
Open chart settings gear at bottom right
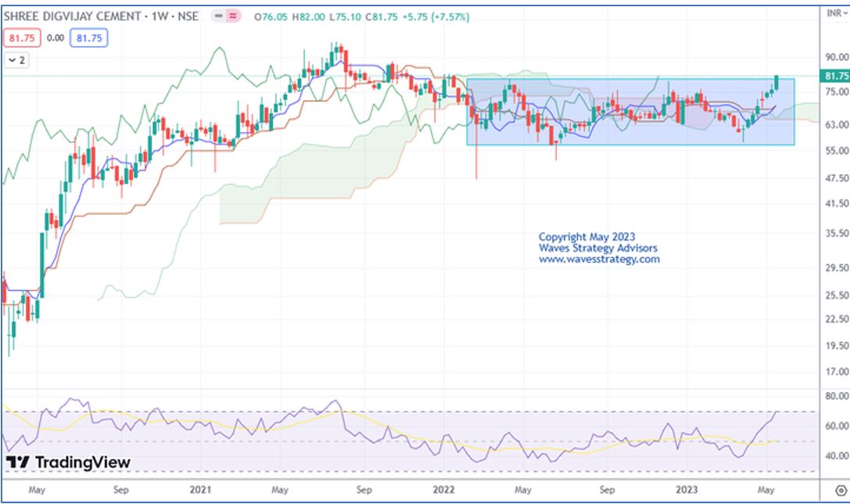tap(841, 491)
